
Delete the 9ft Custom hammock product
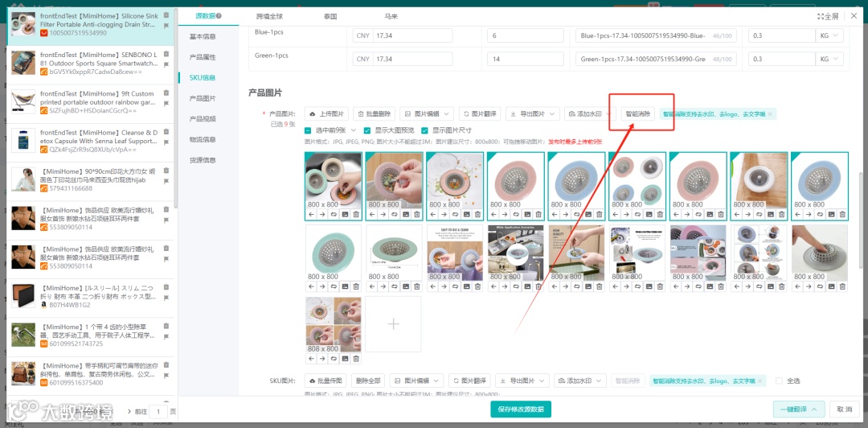coord(166,93)
